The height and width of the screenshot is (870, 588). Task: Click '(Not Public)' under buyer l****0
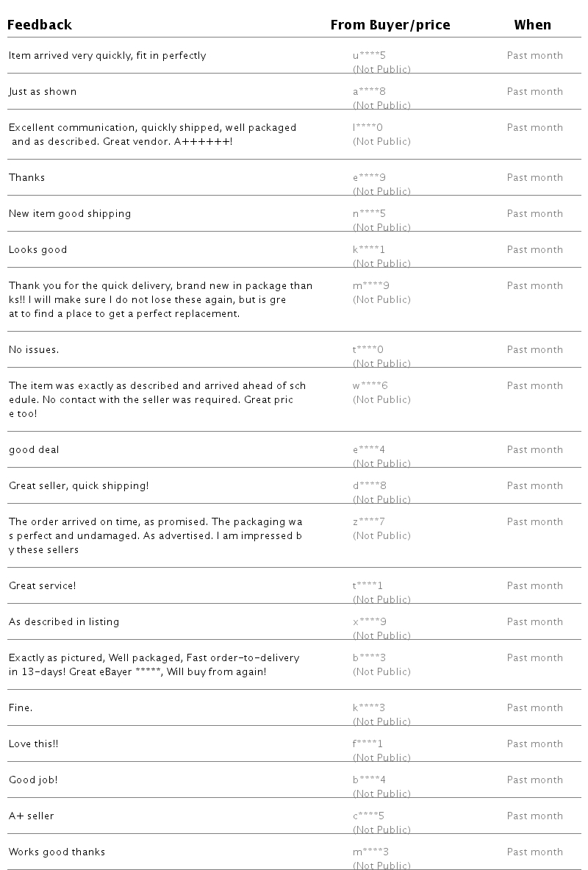pyautogui.click(x=381, y=141)
